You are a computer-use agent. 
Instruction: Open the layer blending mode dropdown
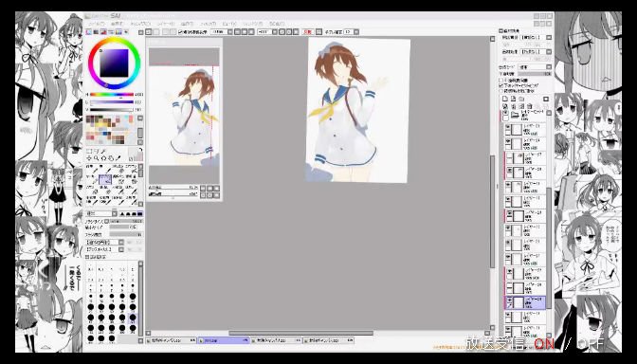point(549,67)
